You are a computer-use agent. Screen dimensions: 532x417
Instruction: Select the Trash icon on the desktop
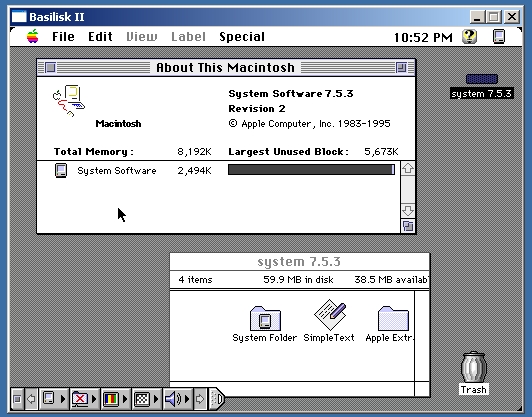[474, 368]
